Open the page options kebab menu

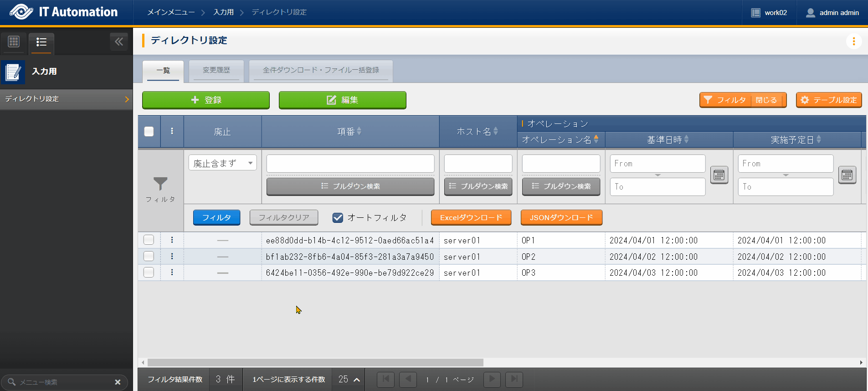(853, 41)
